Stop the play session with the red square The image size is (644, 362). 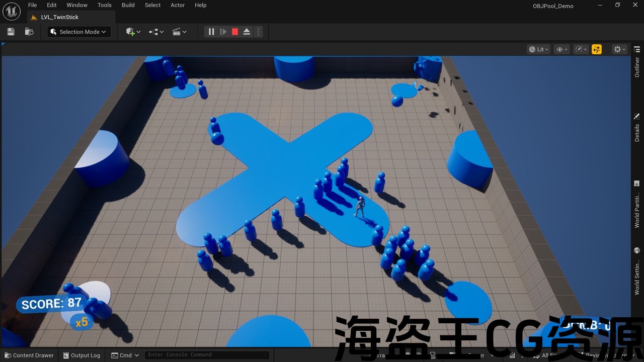[235, 32]
